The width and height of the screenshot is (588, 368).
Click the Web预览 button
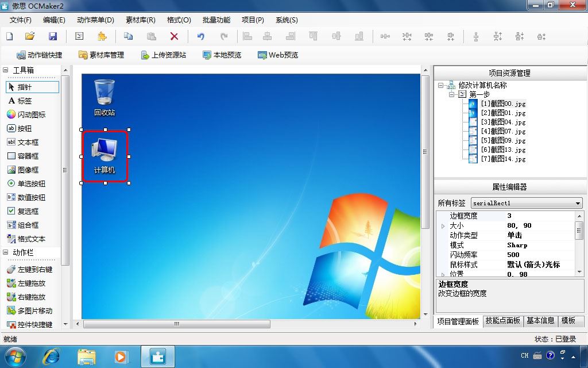tap(278, 55)
